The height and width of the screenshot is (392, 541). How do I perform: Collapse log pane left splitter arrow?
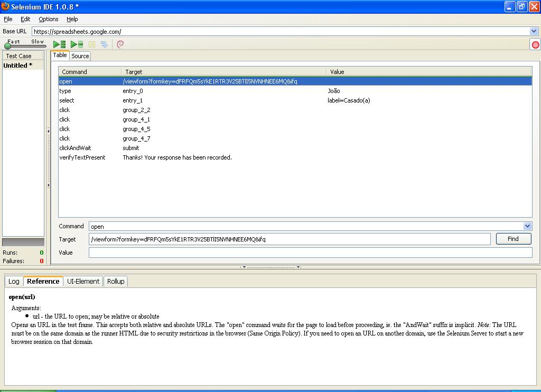[244, 267]
